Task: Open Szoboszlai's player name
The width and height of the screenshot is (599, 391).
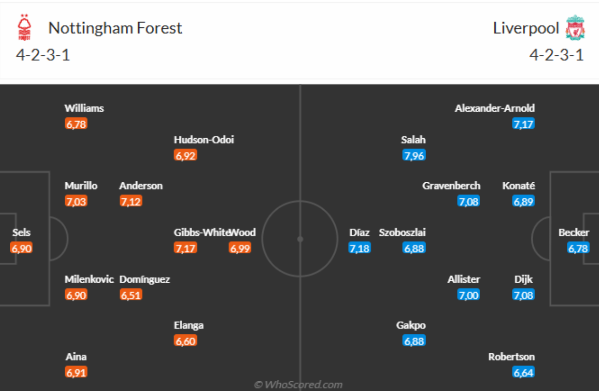Action: pos(402,232)
